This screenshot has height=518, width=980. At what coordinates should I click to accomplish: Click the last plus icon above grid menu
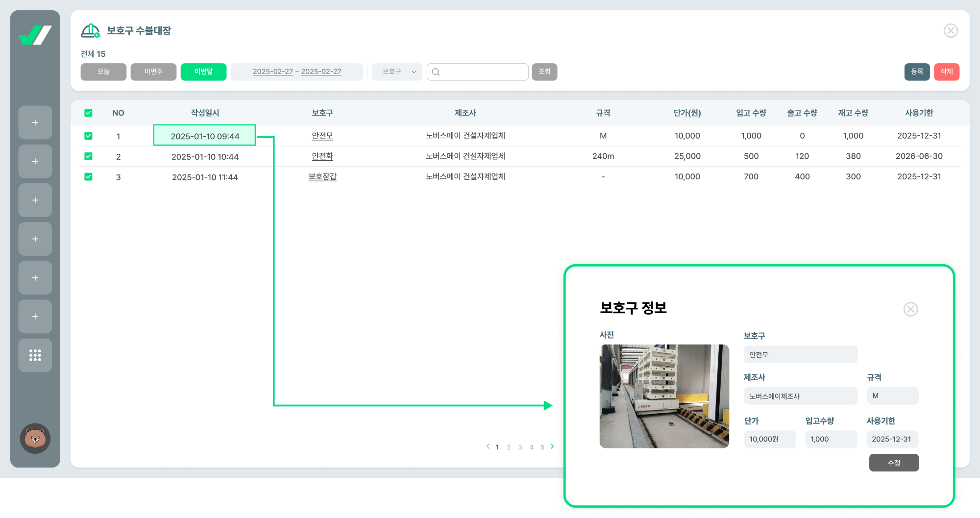(x=35, y=317)
